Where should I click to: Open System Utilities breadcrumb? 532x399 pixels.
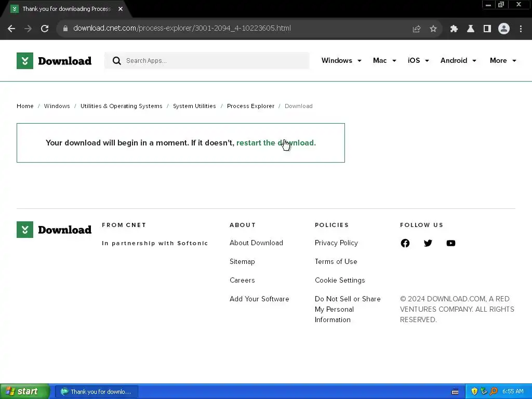194,106
